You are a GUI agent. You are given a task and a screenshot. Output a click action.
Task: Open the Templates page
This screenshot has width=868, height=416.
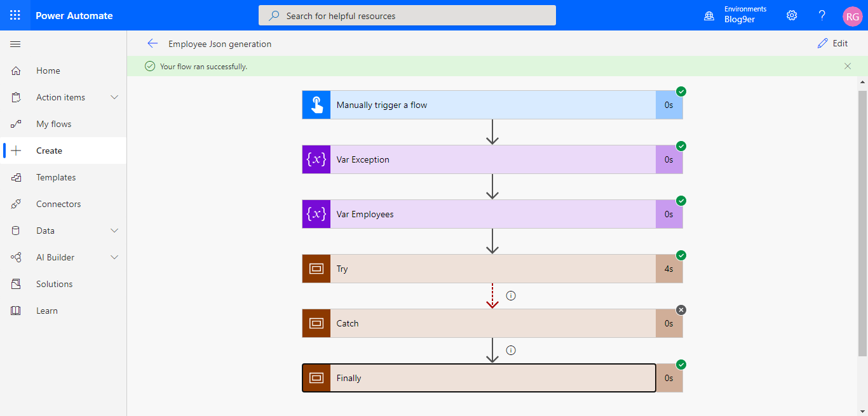pyautogui.click(x=56, y=177)
